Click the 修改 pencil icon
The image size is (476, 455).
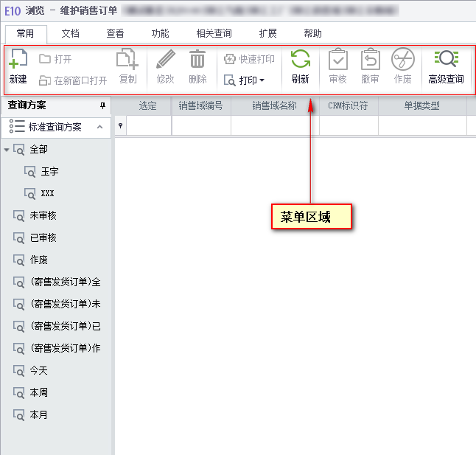pyautogui.click(x=165, y=60)
